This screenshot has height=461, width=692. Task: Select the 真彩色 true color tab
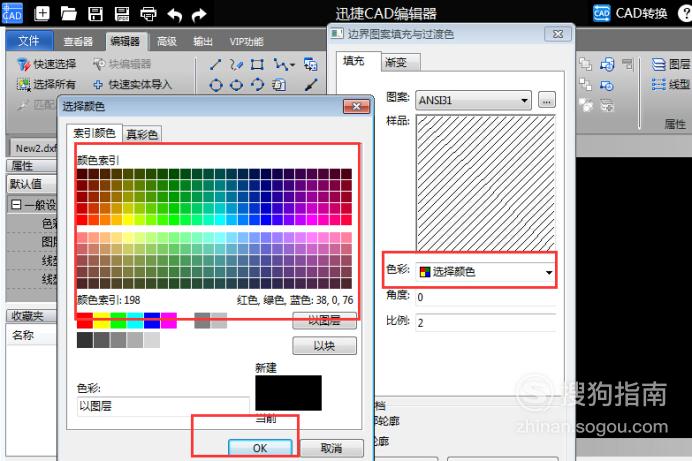point(142,134)
